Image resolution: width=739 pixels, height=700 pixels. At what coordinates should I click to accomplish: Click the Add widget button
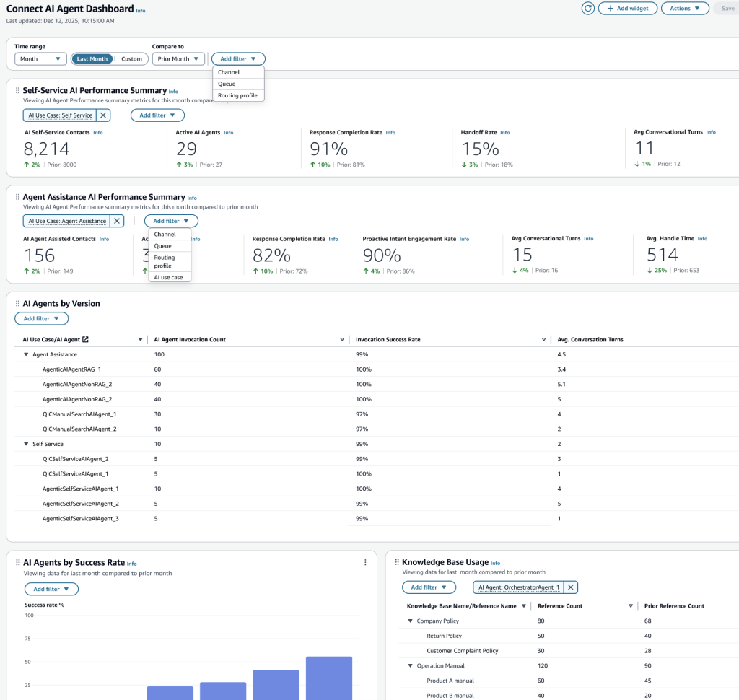(x=627, y=8)
